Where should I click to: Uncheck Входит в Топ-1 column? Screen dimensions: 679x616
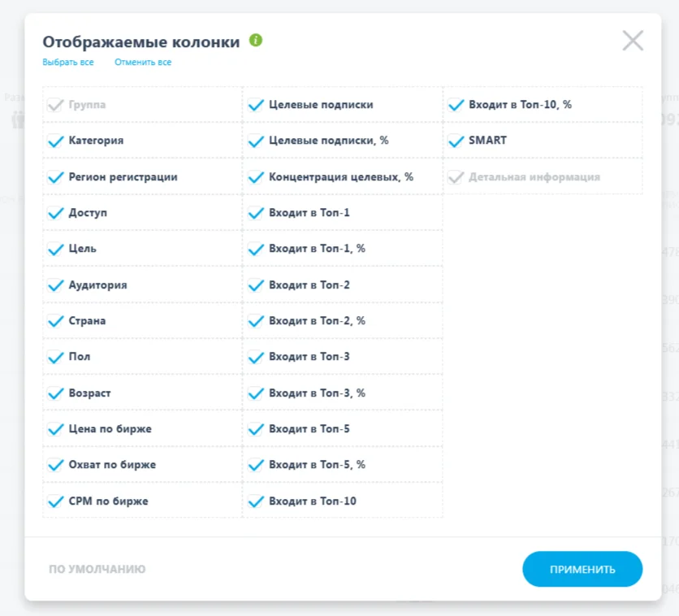256,213
